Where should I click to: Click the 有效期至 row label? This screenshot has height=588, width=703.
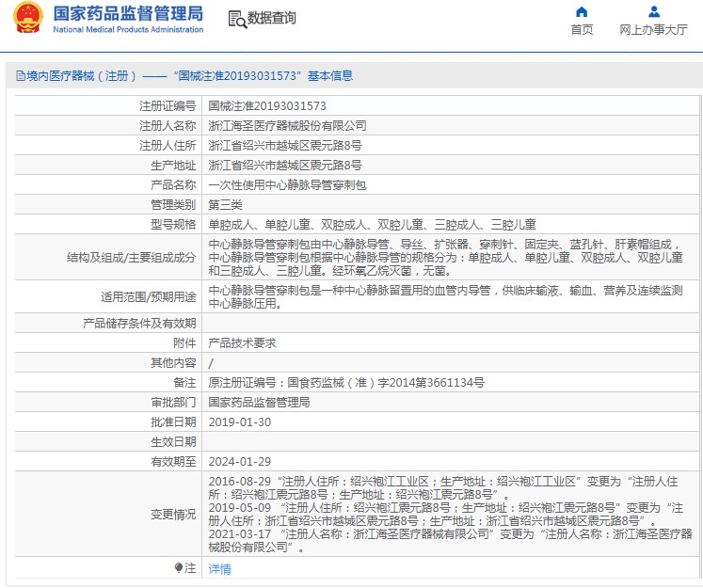[173, 462]
